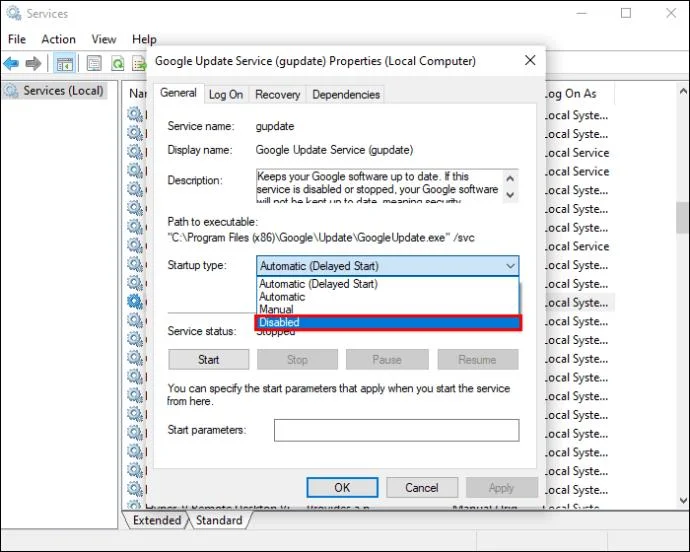This screenshot has width=690, height=552.
Task: Click services list scrollbar up arrow
Action: 683,92
